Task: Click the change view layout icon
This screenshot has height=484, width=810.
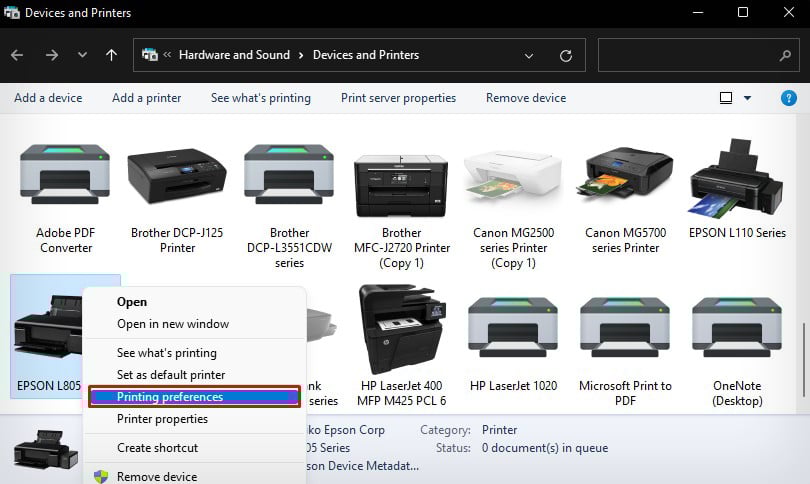Action: point(726,98)
